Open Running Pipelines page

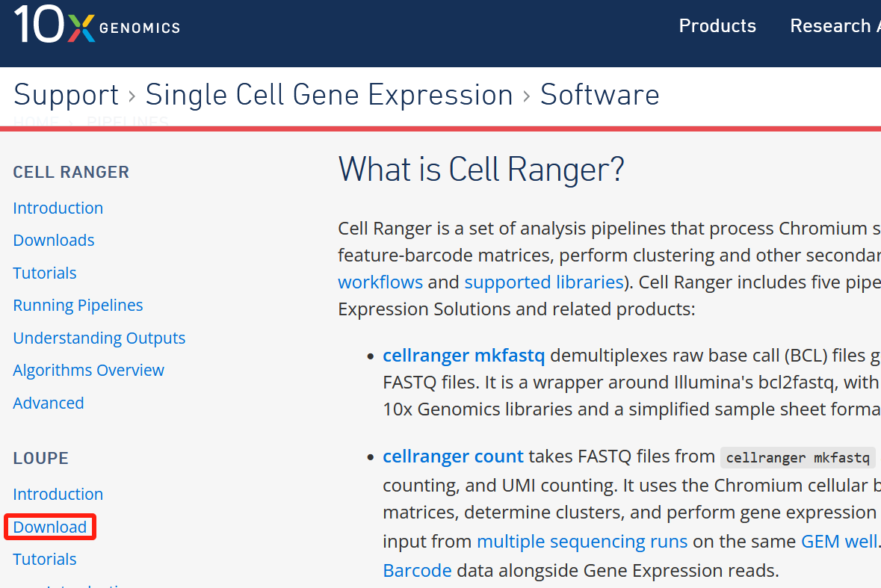(78, 305)
